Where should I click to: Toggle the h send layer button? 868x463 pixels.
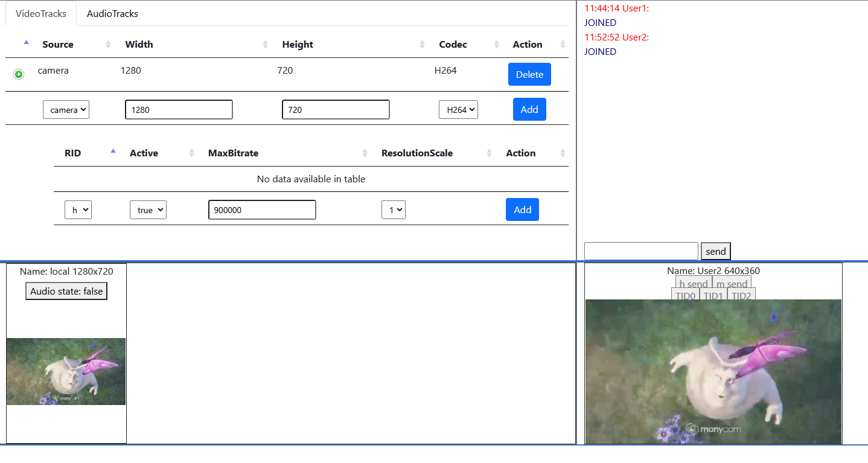(x=693, y=284)
